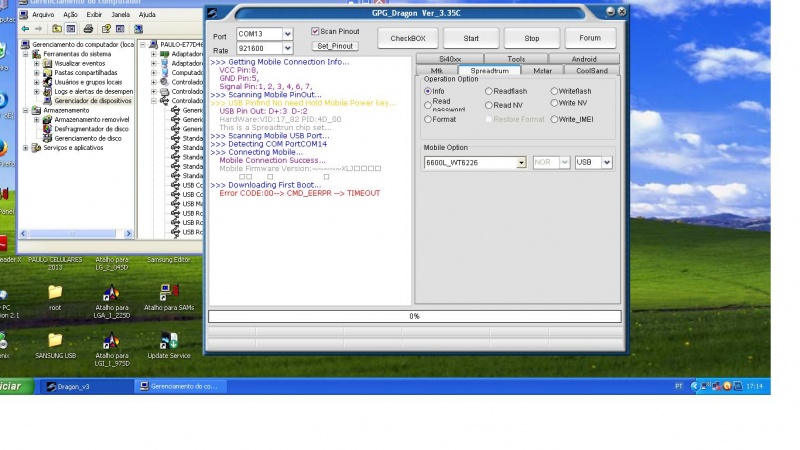Select the Readflash radio option
Screen dimensions: 800x450
tap(488, 91)
